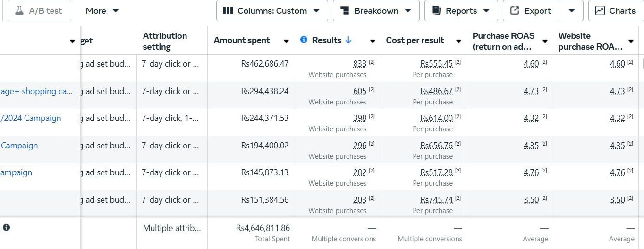
Task: Expand the Export options caret button
Action: [571, 11]
